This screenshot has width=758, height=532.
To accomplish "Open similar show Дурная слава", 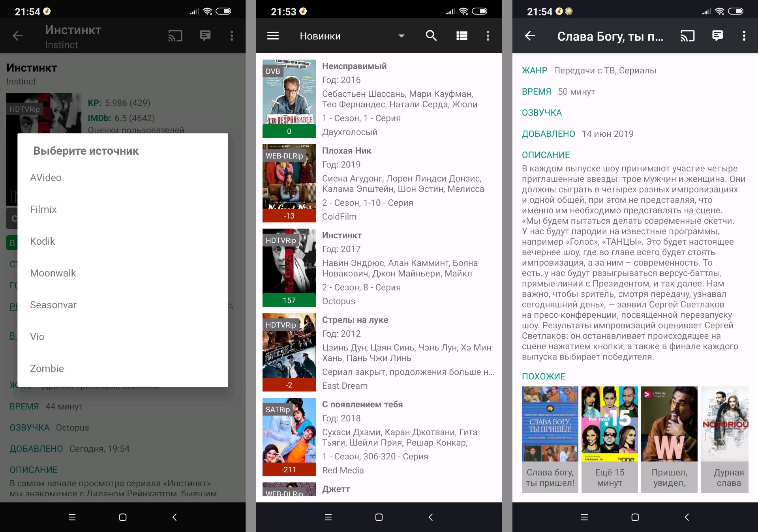I will [x=726, y=439].
